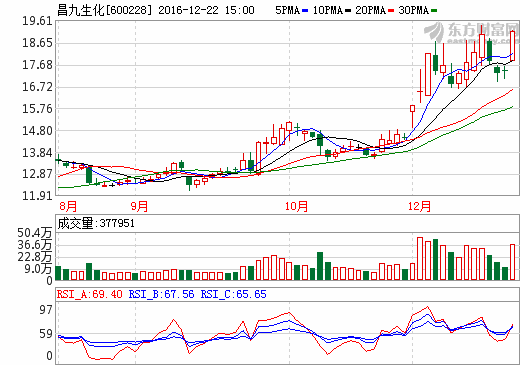Click the 东方财富网 watermark logo

(x=471, y=33)
